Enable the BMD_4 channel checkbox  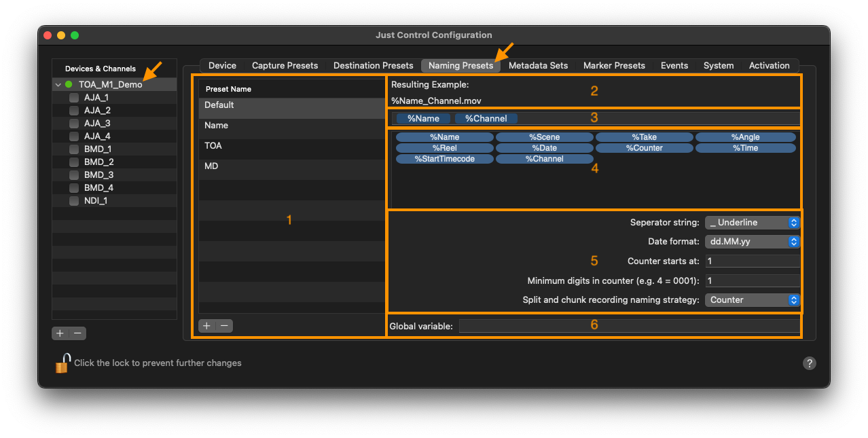pyautogui.click(x=74, y=188)
